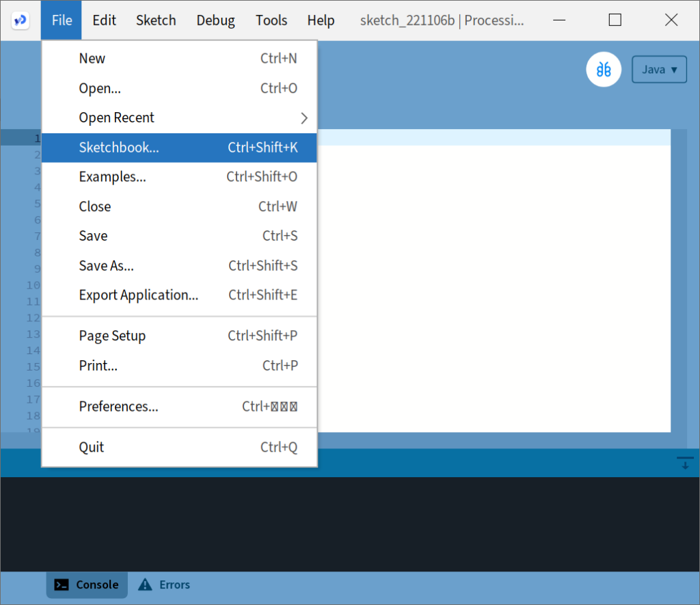Select the Open Recent menu entry
Image resolution: width=700 pixels, height=605 pixels.
point(179,118)
